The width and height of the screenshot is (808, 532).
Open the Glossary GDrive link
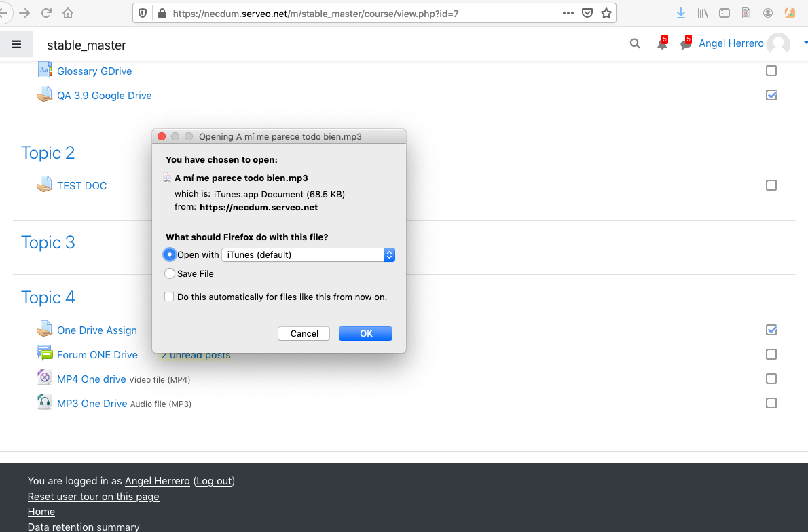pos(94,71)
